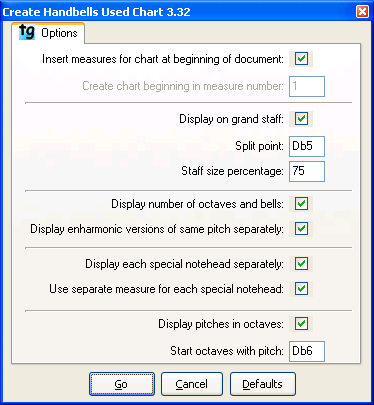Toggle Display each special notehead separately
Image resolution: width=374 pixels, height=405 pixels.
(301, 264)
